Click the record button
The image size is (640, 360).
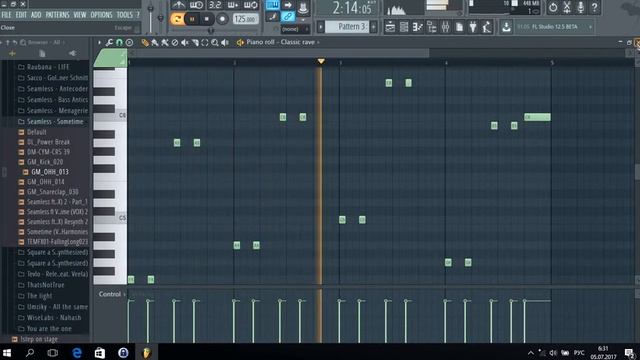tap(222, 19)
